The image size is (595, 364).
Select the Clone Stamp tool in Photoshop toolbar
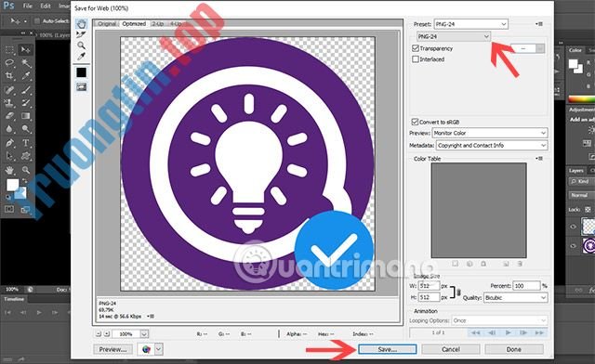(9, 103)
